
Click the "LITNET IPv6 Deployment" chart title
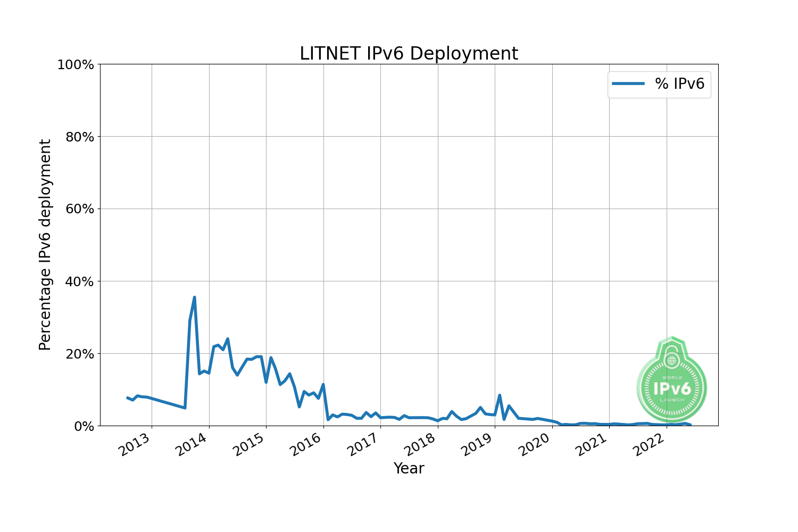(409, 54)
